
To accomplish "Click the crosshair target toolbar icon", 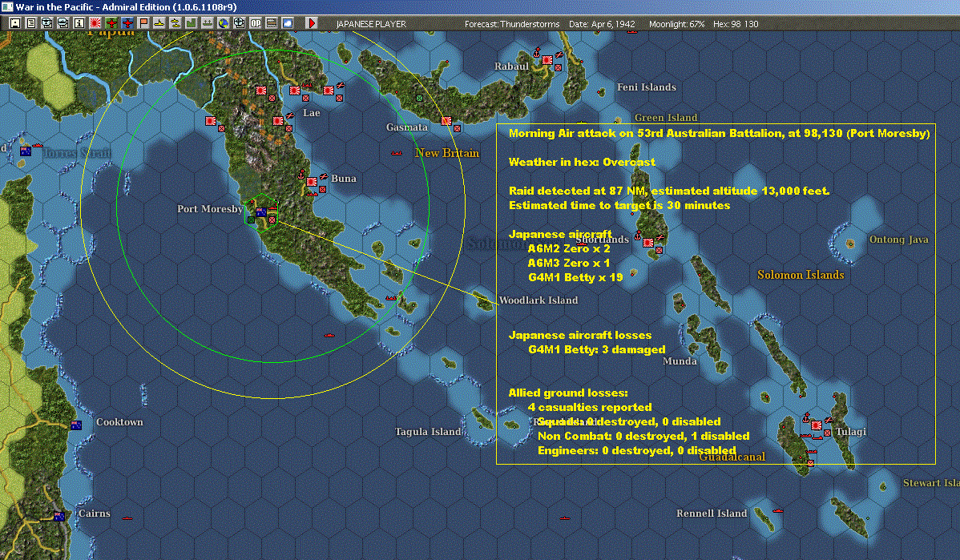I will point(240,23).
